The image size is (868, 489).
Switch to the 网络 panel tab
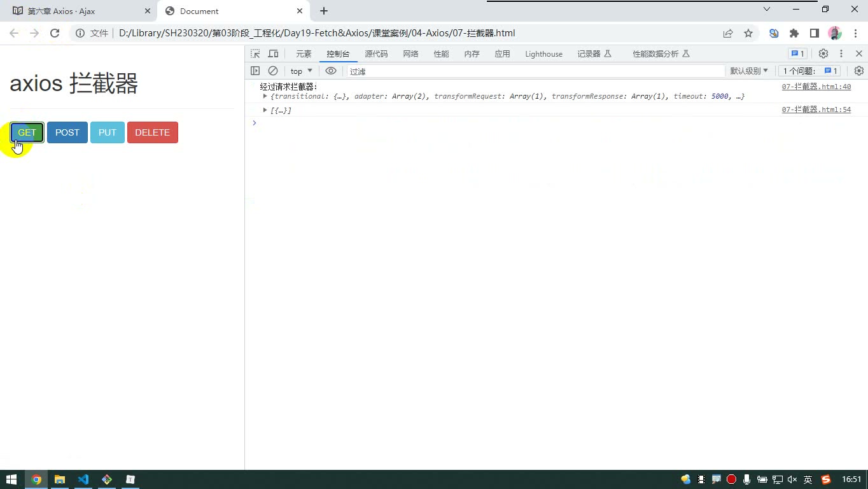410,54
